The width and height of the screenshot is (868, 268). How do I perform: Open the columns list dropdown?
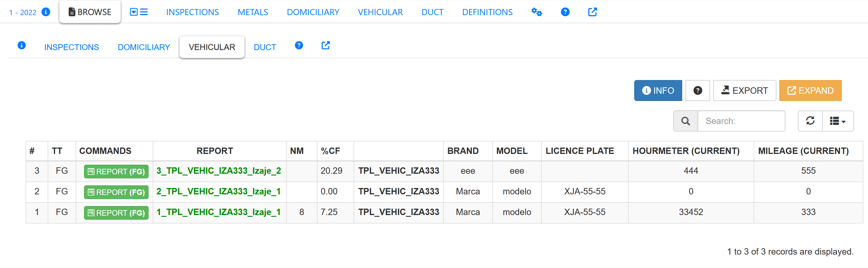[x=837, y=121]
